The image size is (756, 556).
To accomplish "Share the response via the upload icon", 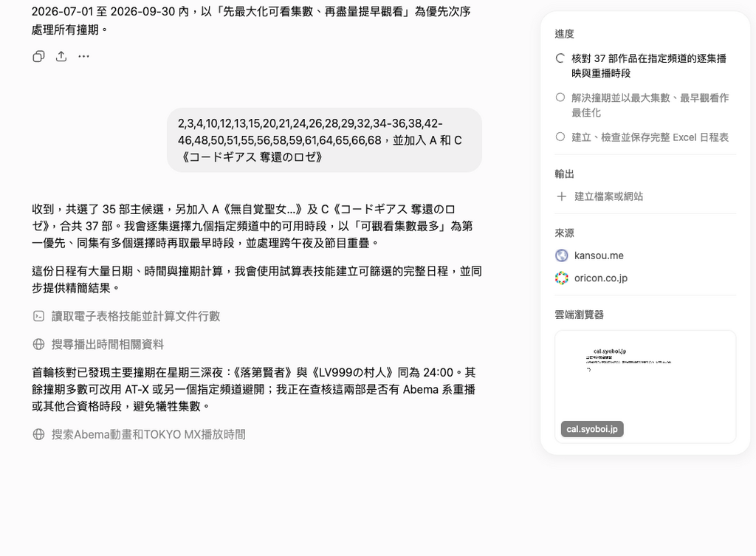I will click(61, 56).
